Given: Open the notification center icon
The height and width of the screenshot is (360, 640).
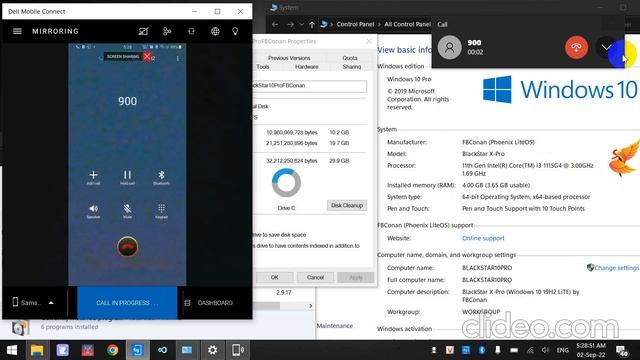Looking at the screenshot, I should point(622,351).
